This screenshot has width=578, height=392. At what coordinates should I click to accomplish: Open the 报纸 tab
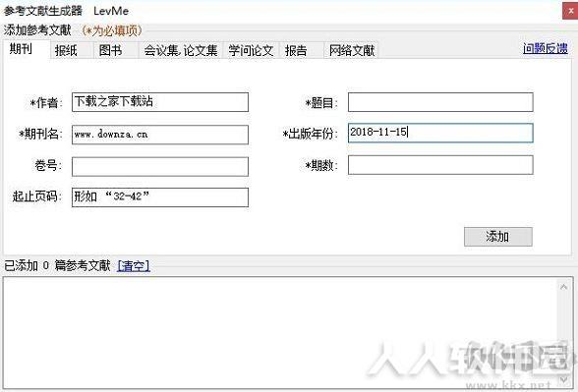point(71,50)
